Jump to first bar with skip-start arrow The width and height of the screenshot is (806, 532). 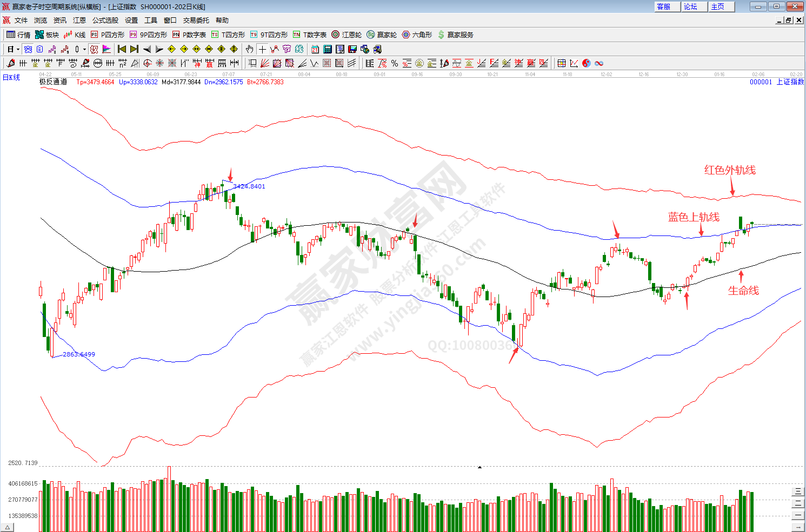coord(122,49)
